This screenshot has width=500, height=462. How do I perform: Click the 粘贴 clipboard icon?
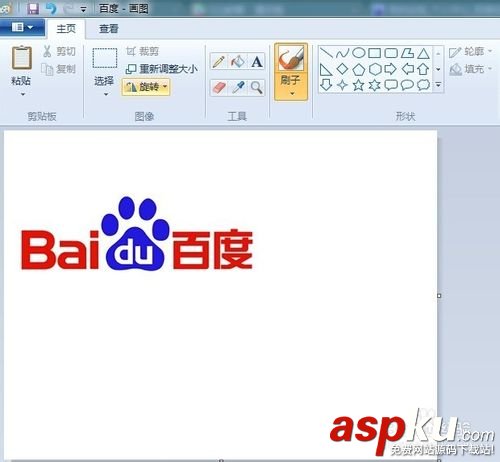(22, 58)
